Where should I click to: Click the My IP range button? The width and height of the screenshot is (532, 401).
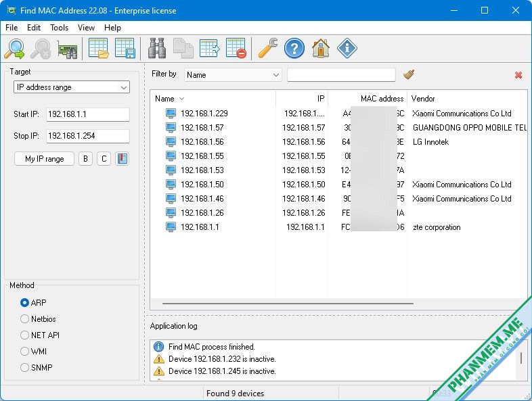coord(44,159)
